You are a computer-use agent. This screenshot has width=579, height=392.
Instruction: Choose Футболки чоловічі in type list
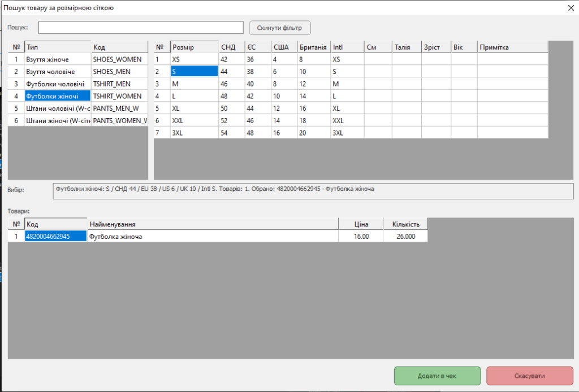(57, 84)
